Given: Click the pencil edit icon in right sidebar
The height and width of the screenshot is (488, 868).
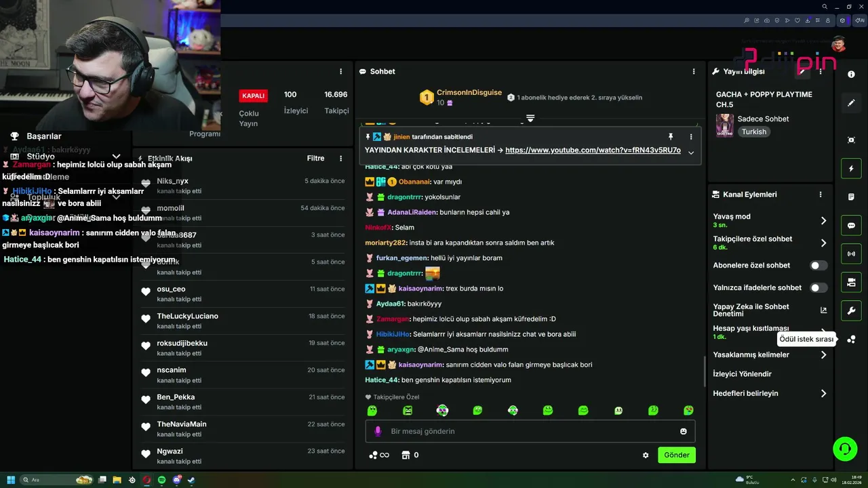Looking at the screenshot, I should pyautogui.click(x=851, y=103).
